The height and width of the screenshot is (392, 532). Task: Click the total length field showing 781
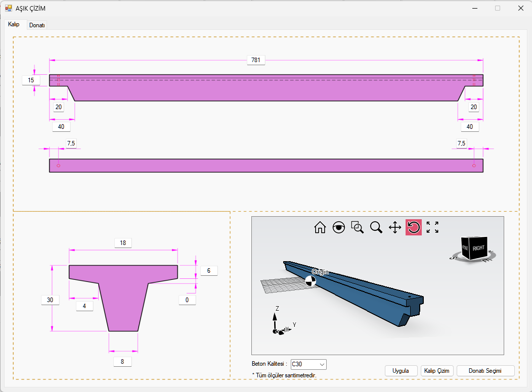click(256, 60)
